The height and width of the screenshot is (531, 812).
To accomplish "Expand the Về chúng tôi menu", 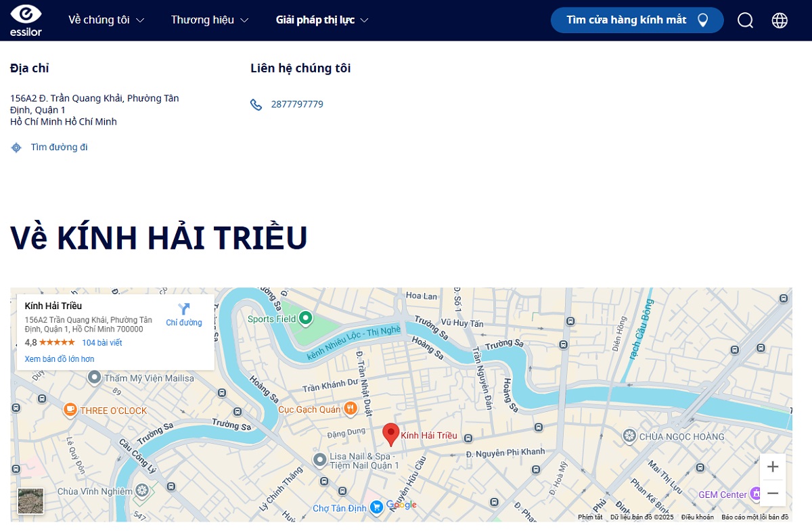I will point(106,20).
